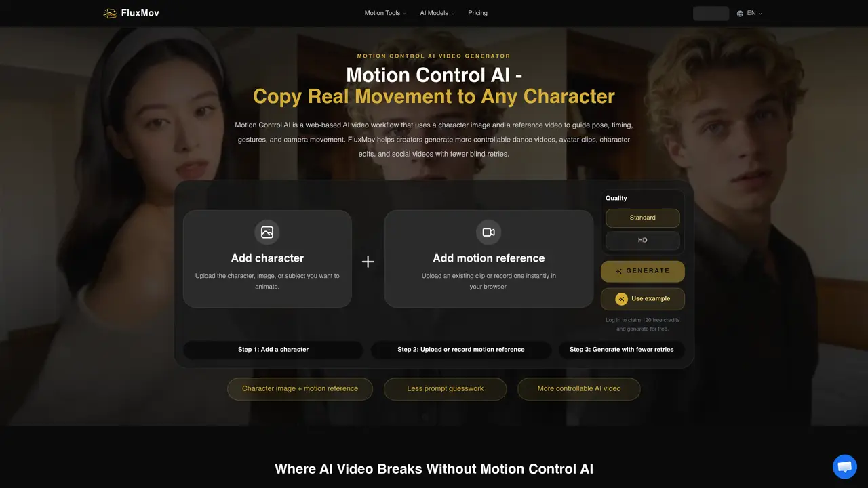Click the More controllable AI video pill
868x488 pixels.
point(578,389)
